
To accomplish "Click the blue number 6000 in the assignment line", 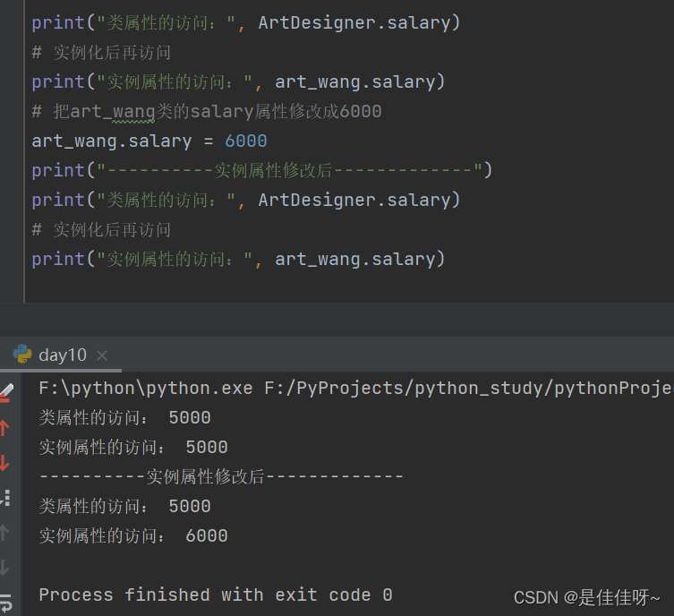I will click(x=246, y=141).
